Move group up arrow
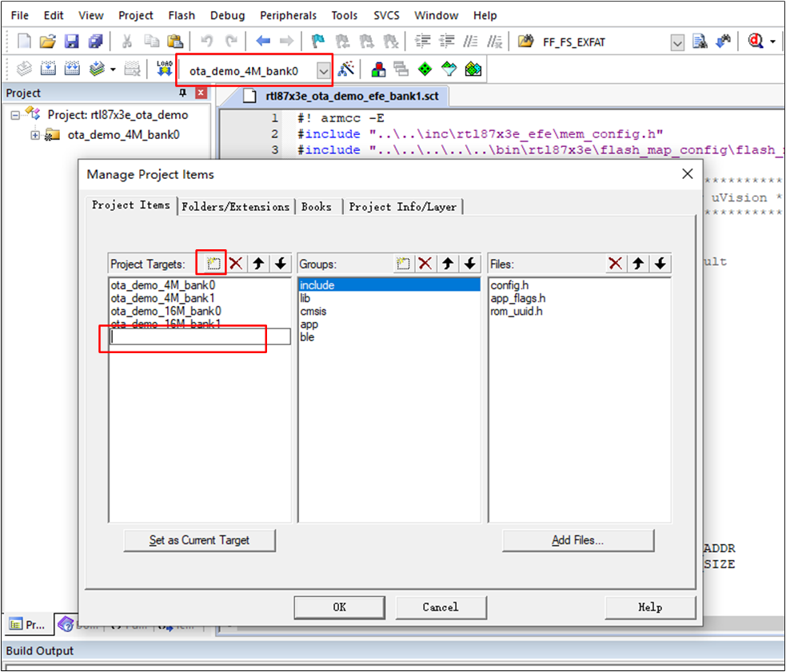 tap(448, 264)
